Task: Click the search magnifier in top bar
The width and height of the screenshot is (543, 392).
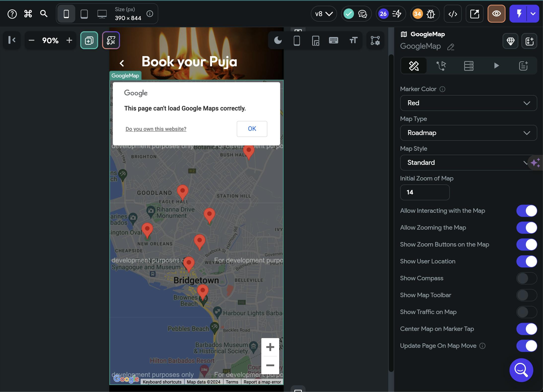Action: tap(44, 14)
